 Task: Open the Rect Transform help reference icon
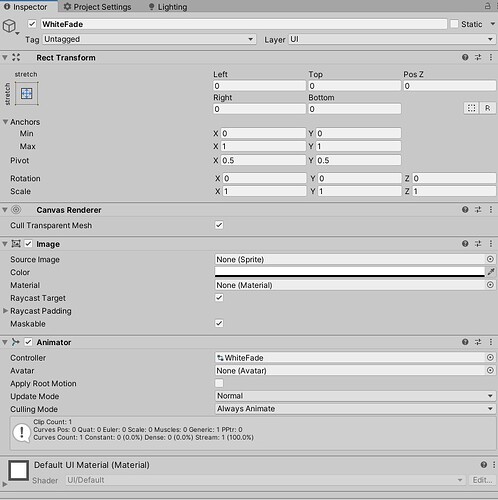click(465, 57)
